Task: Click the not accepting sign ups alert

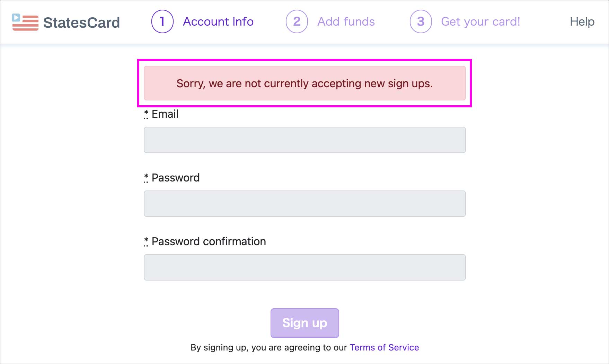Action: (304, 83)
